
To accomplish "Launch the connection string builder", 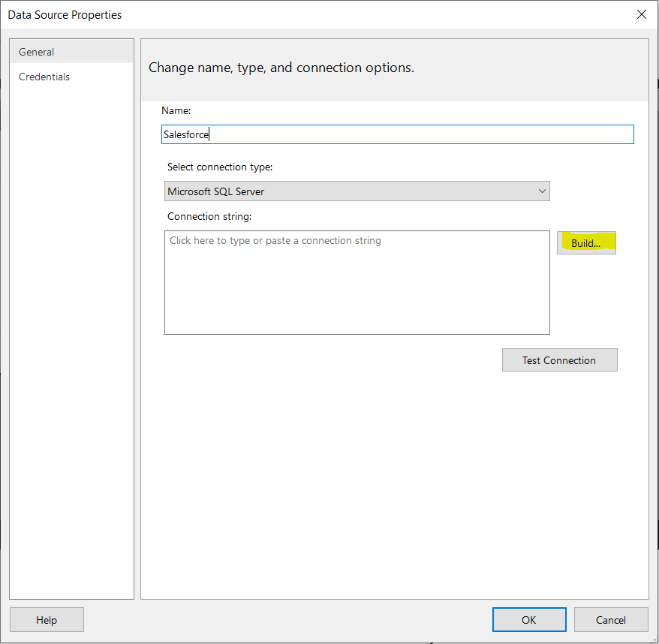I will coord(586,242).
